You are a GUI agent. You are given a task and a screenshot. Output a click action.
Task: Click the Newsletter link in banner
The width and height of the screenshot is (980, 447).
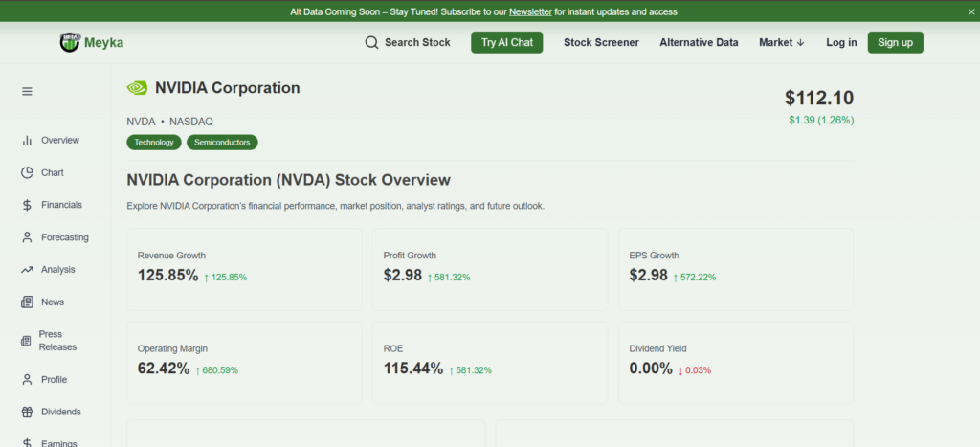530,11
